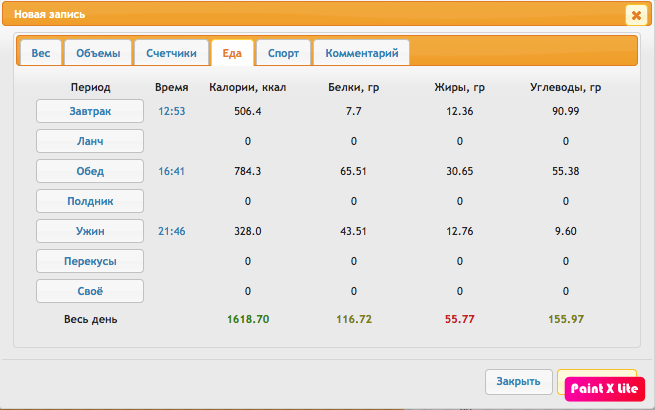Image resolution: width=655 pixels, height=410 pixels.
Task: Open the Перекусы period
Action: pyautogui.click(x=90, y=261)
